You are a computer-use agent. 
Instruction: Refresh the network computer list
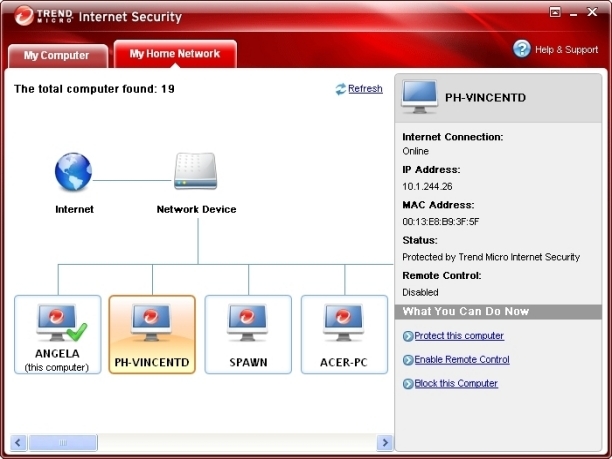[x=365, y=89]
